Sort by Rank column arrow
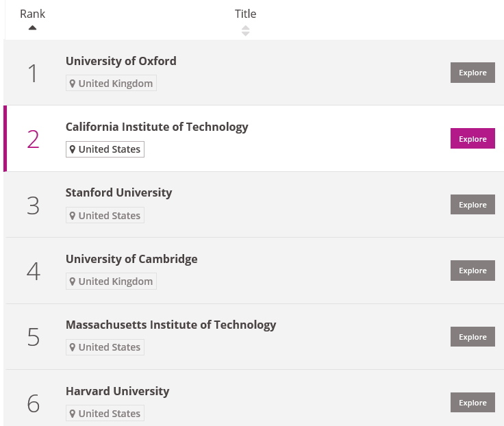The width and height of the screenshot is (504, 426). 32,28
